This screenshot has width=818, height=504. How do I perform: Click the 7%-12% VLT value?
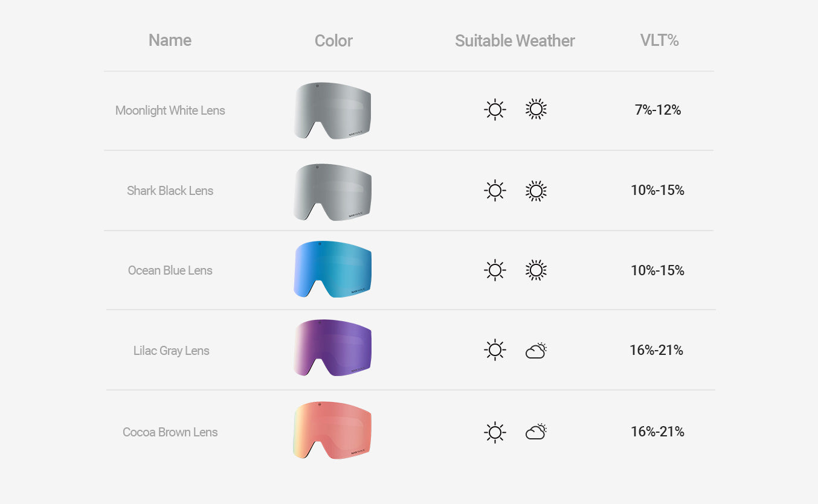point(657,110)
